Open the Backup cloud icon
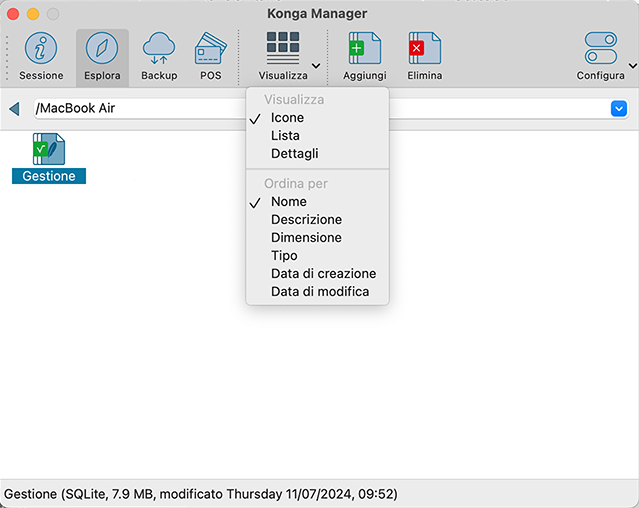 [x=159, y=49]
